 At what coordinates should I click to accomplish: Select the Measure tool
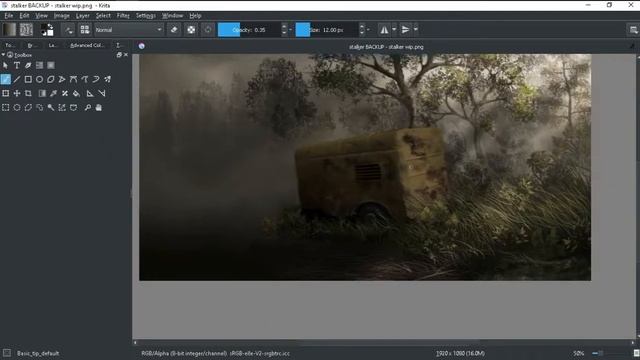(102, 93)
